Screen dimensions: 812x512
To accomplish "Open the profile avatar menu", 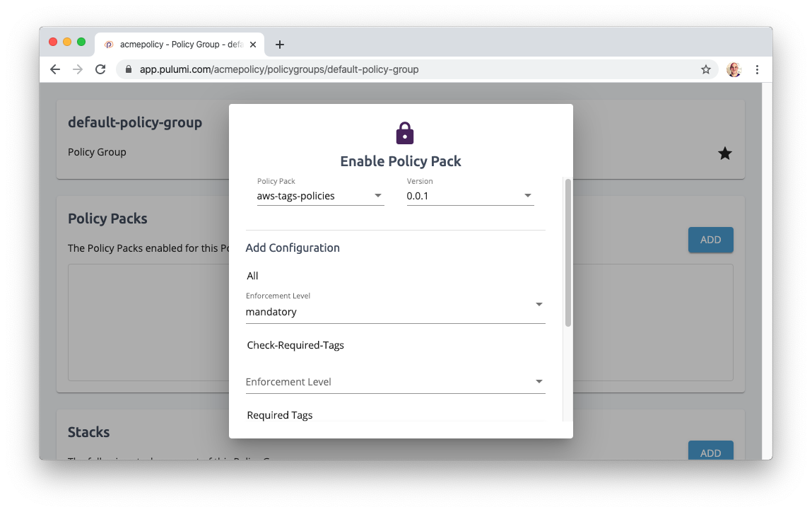I will [734, 69].
